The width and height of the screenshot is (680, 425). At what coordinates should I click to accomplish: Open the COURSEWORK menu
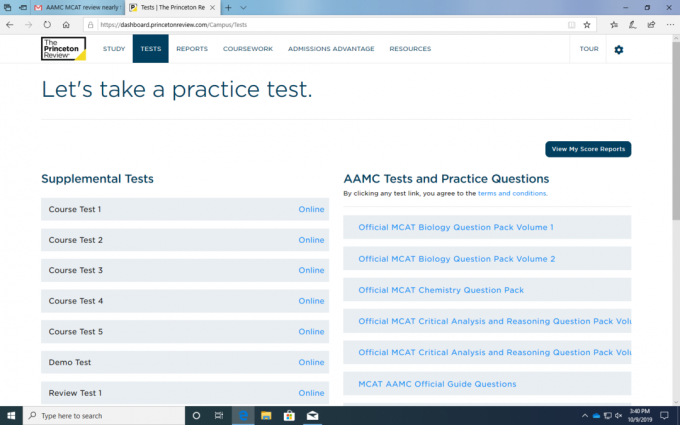coord(248,49)
